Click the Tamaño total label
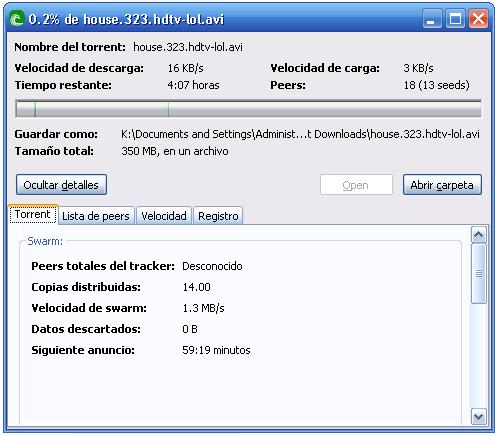The height and width of the screenshot is (436, 497). pos(54,151)
